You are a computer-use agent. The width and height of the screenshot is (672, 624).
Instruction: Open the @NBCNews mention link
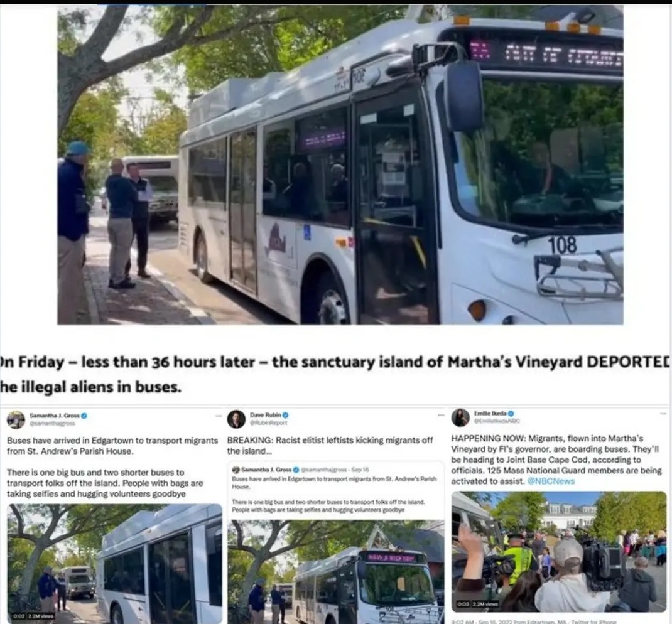click(551, 481)
